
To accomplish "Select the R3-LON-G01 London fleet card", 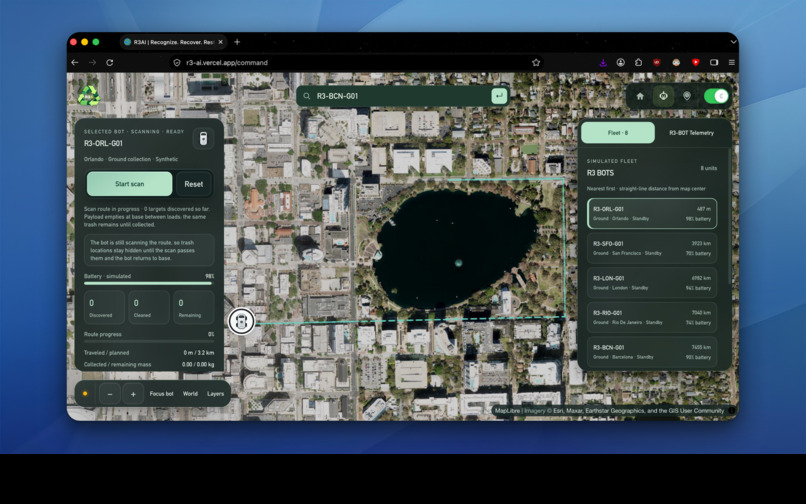I will (652, 283).
